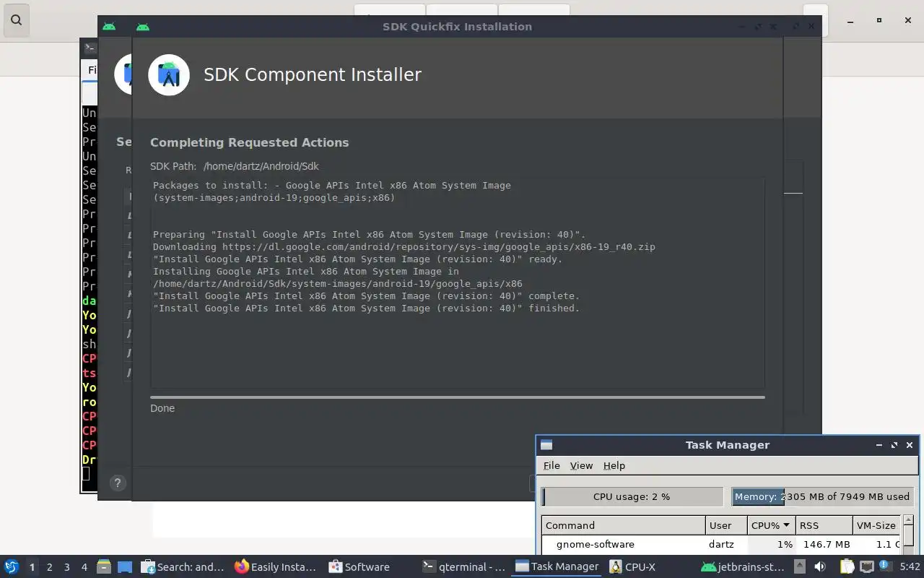Open the LXQt application menu icon
Image resolution: width=924 pixels, height=578 pixels.
click(11, 566)
